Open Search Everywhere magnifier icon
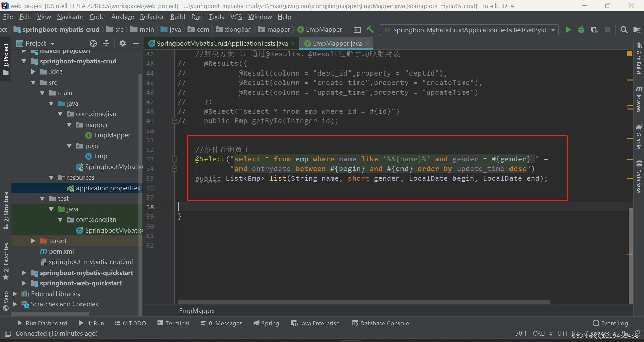This screenshot has width=644, height=342. (x=624, y=30)
